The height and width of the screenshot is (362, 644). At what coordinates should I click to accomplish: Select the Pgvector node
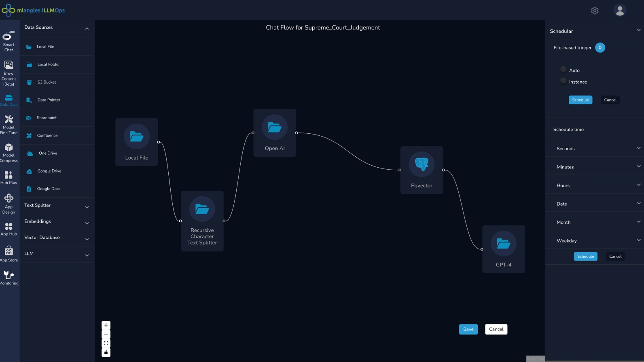click(x=422, y=170)
